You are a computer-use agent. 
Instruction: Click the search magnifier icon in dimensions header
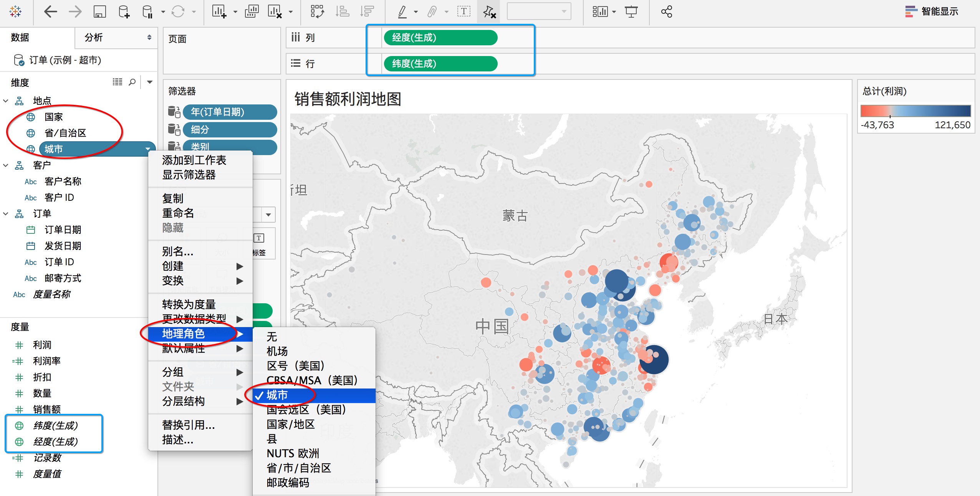(132, 82)
